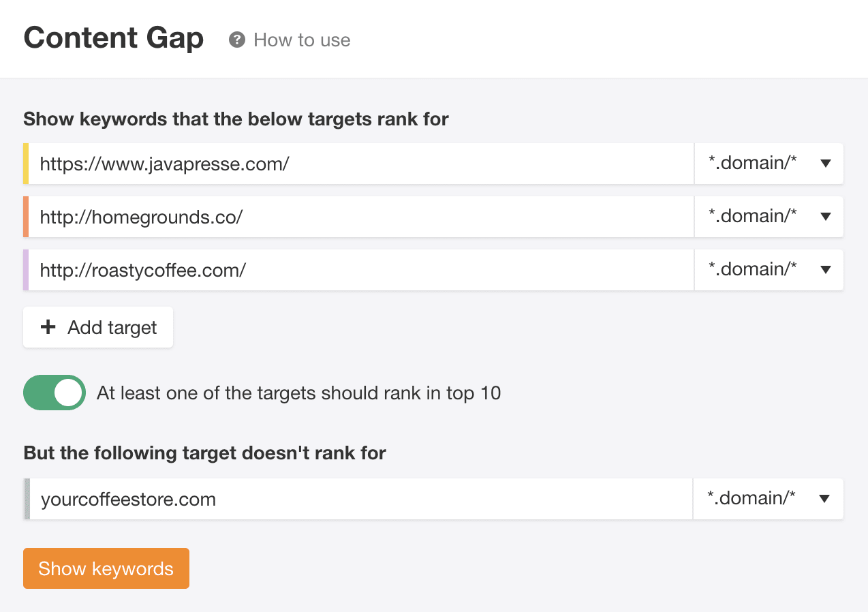The width and height of the screenshot is (868, 612).
Task: Toggle 'At least one of the targets should rank'
Action: pyautogui.click(x=54, y=393)
